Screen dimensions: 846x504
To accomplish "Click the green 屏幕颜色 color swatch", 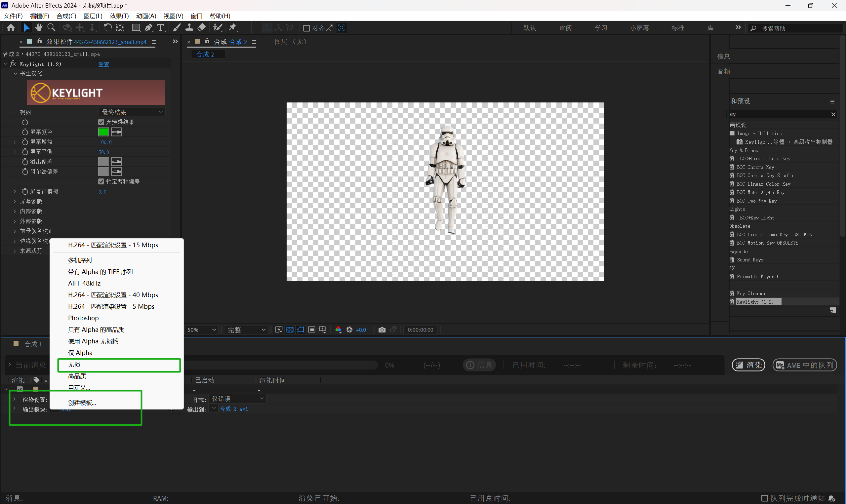I will pyautogui.click(x=103, y=132).
